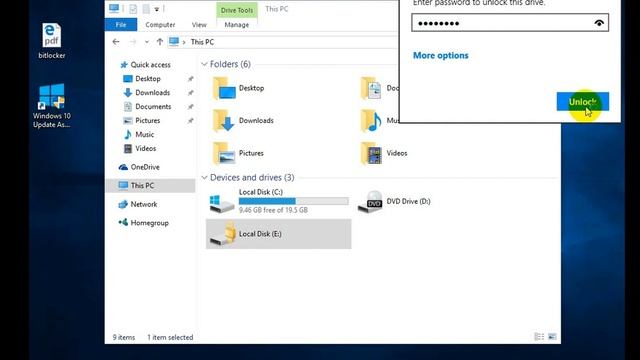Open the Videos folder in Folders group

[x=384, y=153]
